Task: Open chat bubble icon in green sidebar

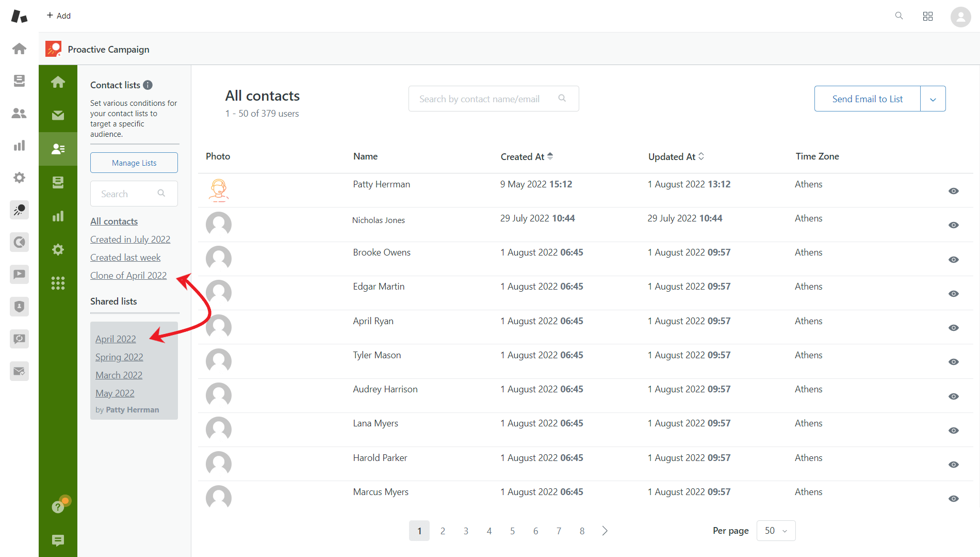Action: click(x=58, y=540)
